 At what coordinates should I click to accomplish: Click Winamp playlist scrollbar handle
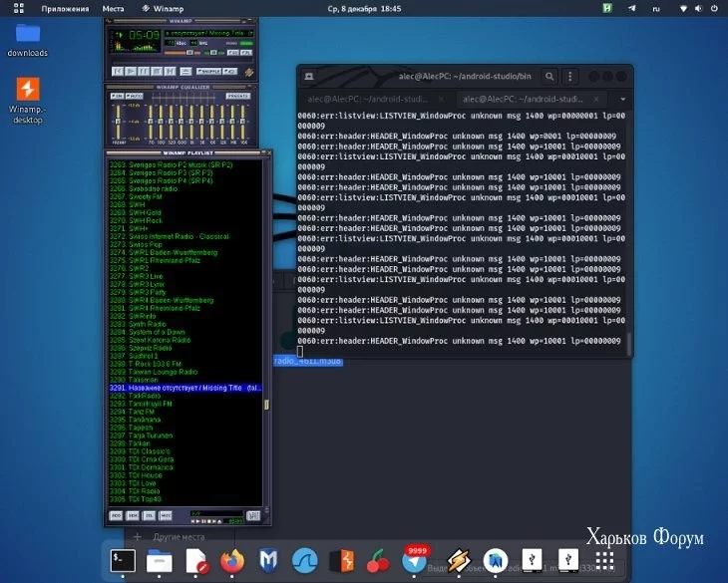[x=266, y=405]
